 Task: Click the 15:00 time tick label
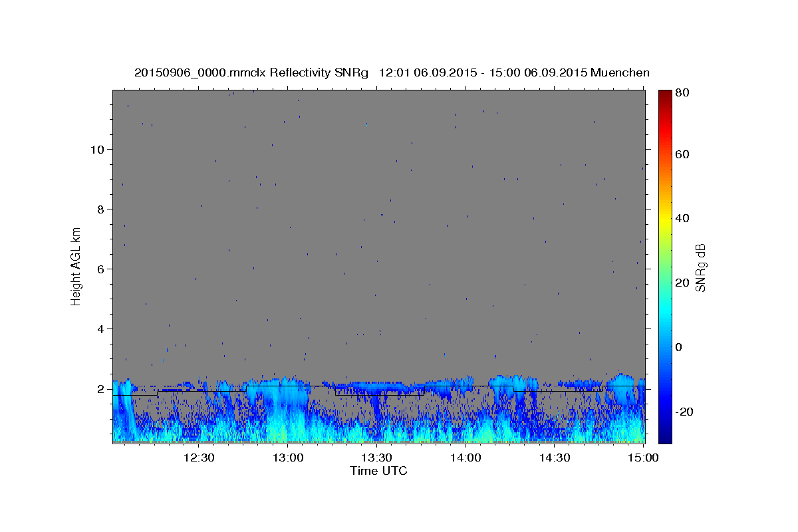tap(644, 458)
